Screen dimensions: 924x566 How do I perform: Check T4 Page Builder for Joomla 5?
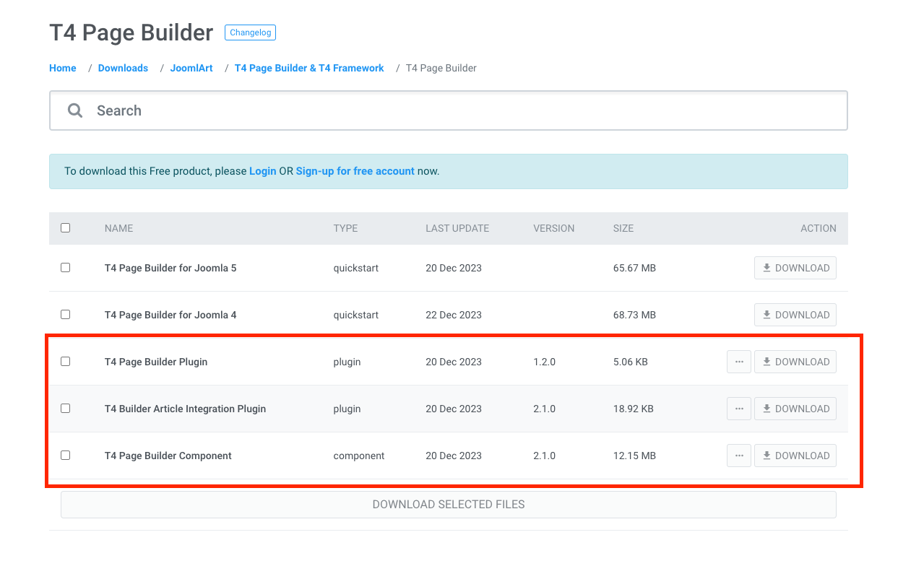click(x=66, y=268)
